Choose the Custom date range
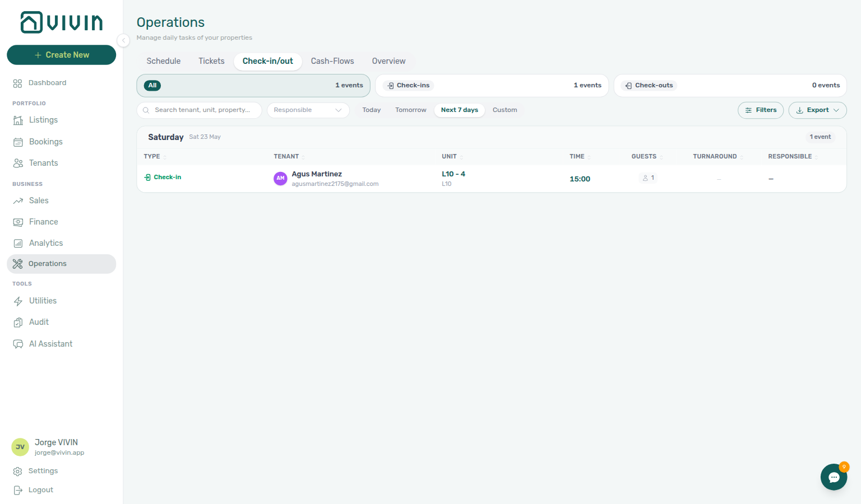The height and width of the screenshot is (504, 861). tap(505, 110)
